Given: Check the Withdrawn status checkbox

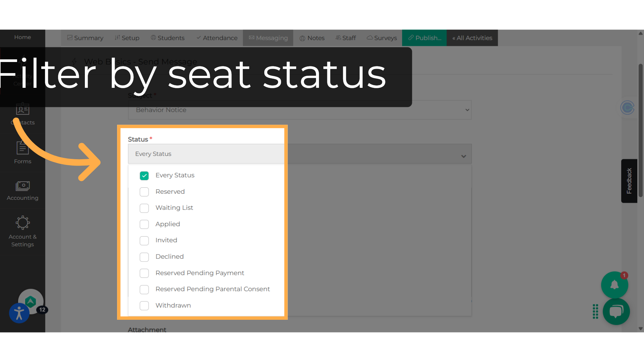Looking at the screenshot, I should [x=144, y=306].
